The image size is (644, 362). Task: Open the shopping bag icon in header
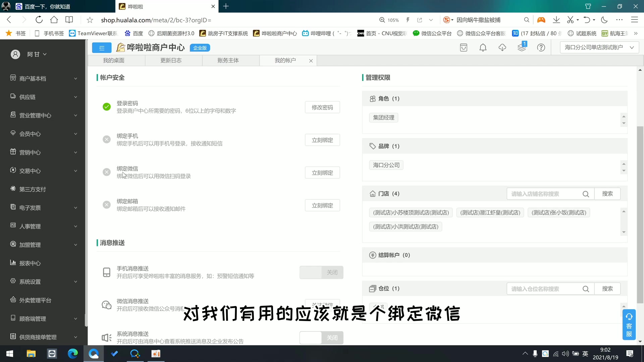(x=464, y=48)
